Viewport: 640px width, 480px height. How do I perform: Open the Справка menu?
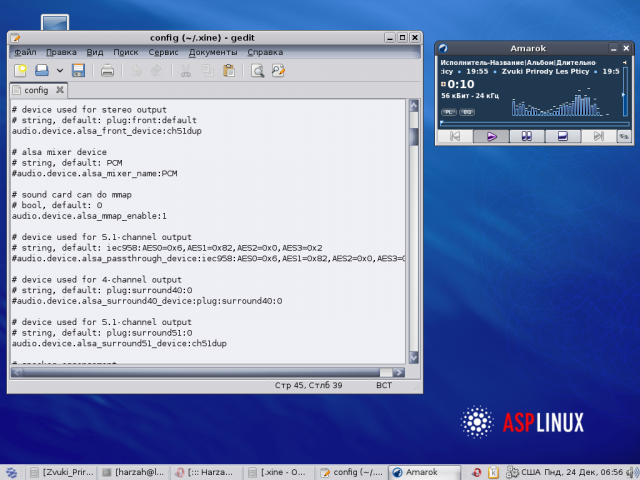pos(265,52)
